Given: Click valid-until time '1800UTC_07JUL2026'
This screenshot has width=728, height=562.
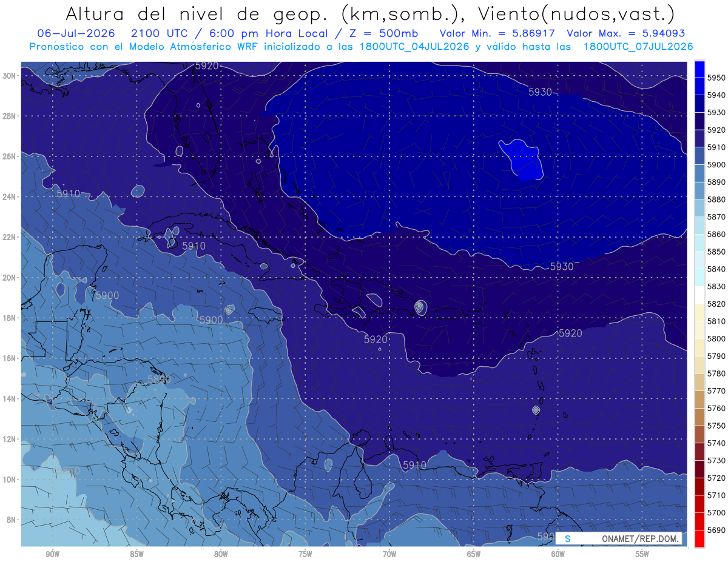Looking at the screenshot, I should click(x=638, y=47).
